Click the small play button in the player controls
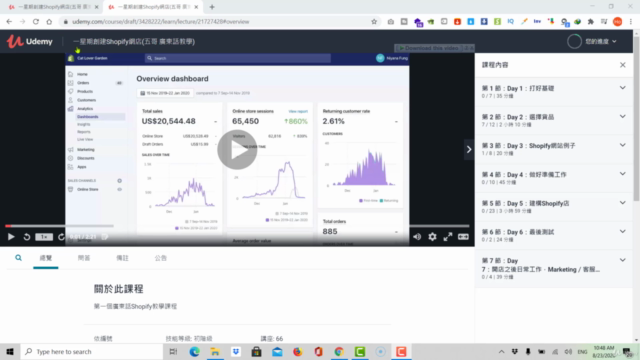Screen dimensions: 640x360 point(11,237)
